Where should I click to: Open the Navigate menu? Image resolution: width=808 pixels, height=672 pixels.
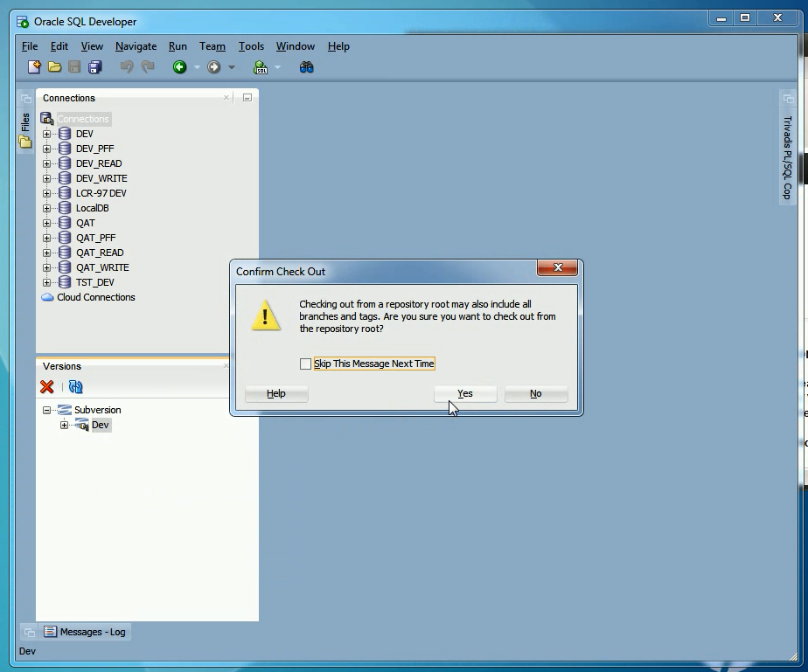tap(136, 46)
